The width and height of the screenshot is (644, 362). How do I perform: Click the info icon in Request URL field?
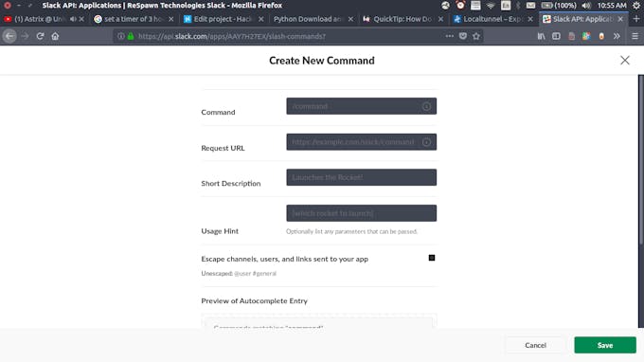coord(426,142)
